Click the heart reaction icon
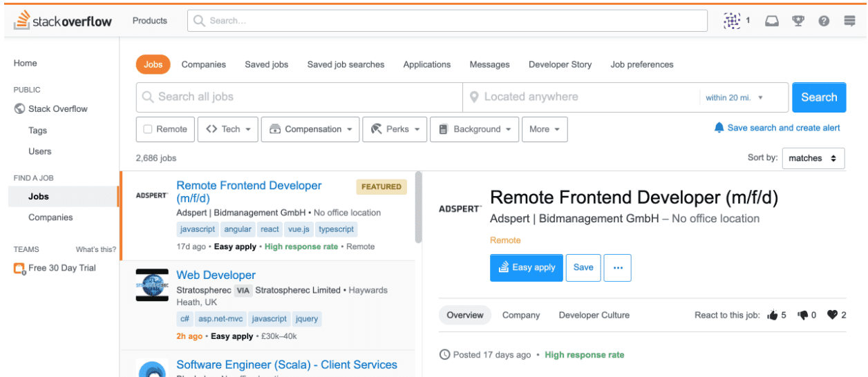 (x=832, y=315)
